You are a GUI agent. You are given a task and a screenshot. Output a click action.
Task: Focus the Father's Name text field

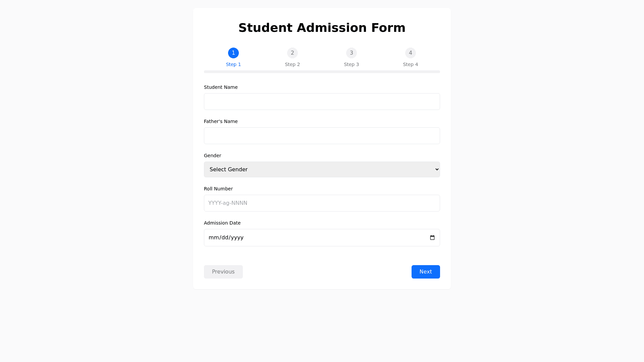[x=322, y=136]
